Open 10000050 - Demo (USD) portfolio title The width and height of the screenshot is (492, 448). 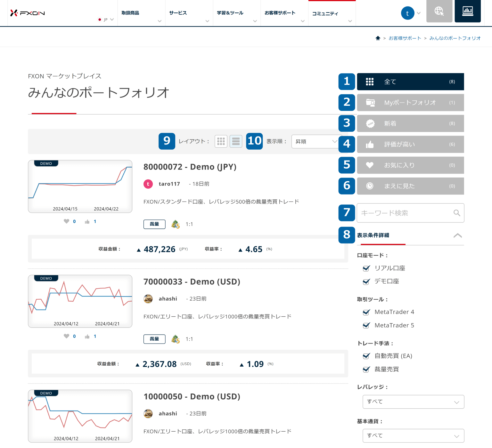click(192, 397)
